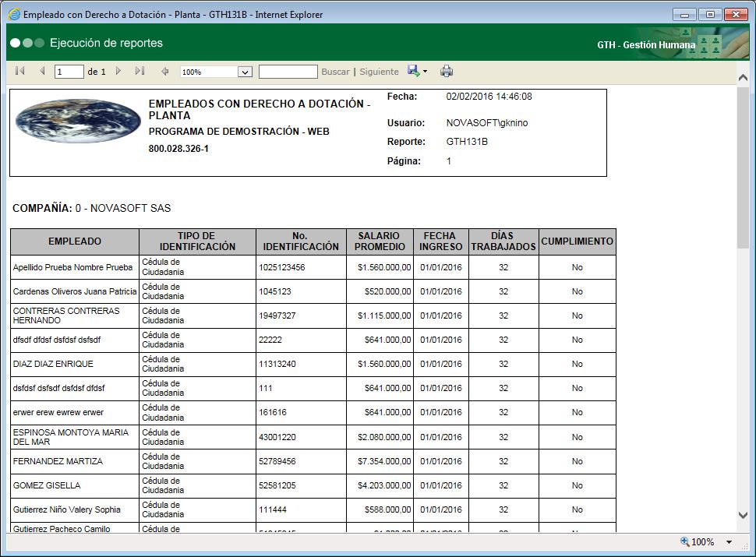Click the Internet Explorer title bar icon
Viewport: 756px width, 557px height.
(x=15, y=15)
